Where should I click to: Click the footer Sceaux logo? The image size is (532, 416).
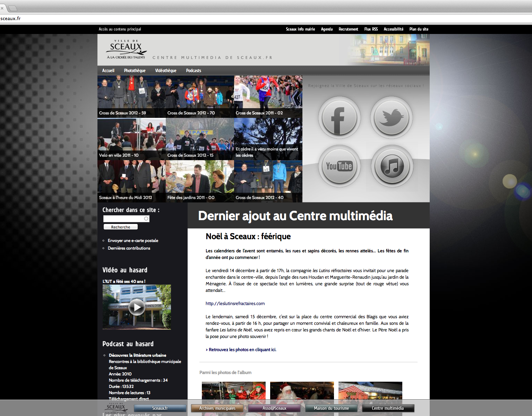(116, 408)
